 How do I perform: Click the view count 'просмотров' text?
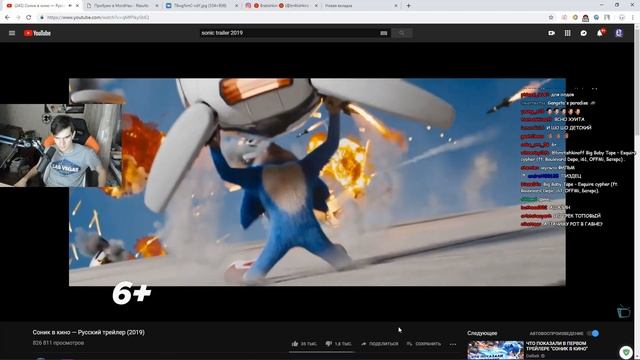tap(58, 343)
